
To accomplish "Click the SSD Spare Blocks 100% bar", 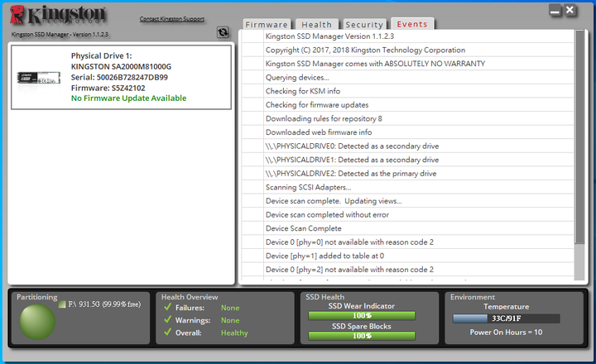I will tap(362, 336).
